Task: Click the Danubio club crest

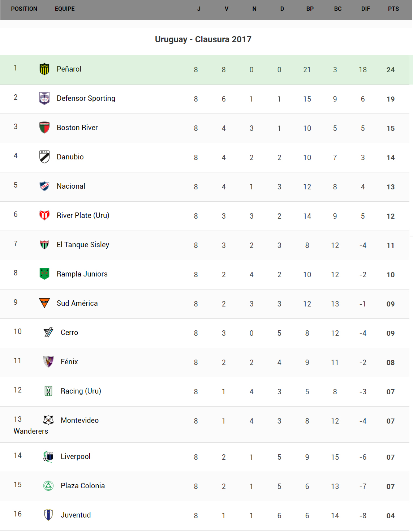Action: (44, 157)
